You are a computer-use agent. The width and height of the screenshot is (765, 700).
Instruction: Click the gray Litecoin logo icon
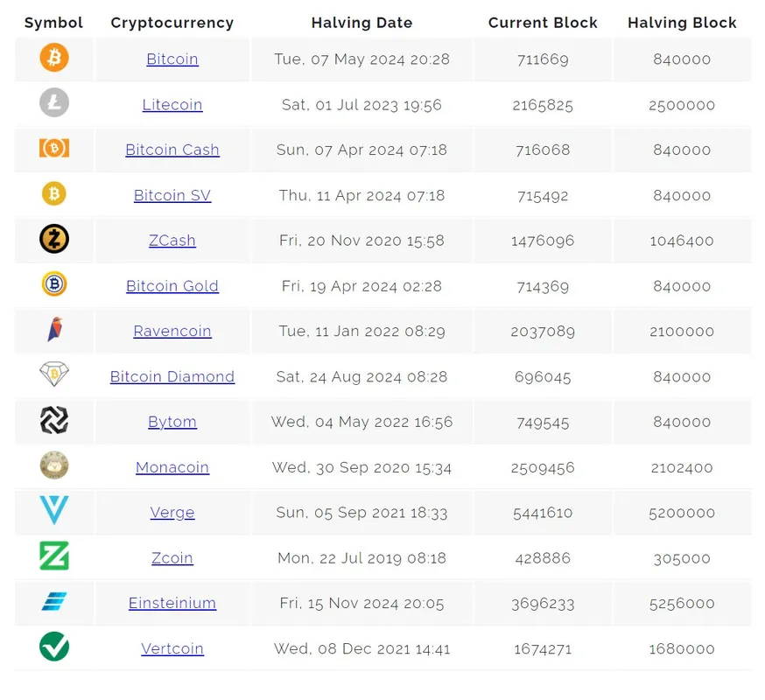[x=54, y=102]
